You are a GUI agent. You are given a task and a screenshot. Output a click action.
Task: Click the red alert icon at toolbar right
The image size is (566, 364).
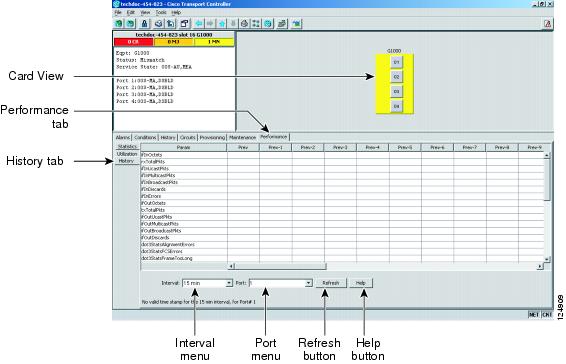tap(547, 24)
